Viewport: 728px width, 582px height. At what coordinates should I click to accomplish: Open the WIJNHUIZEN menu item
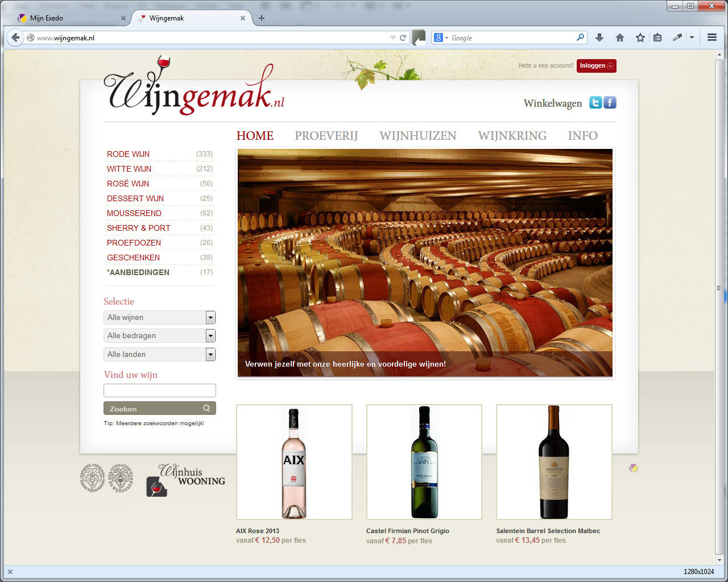pos(417,136)
